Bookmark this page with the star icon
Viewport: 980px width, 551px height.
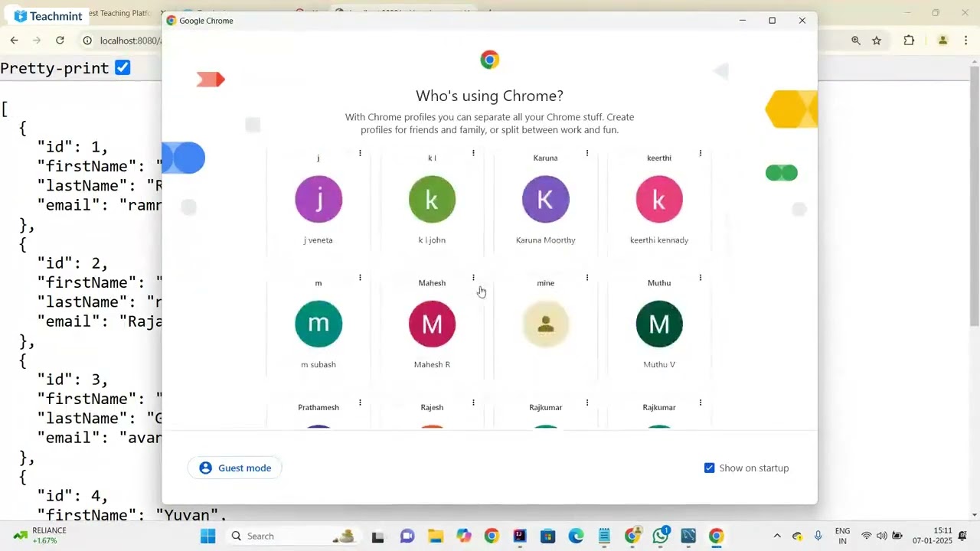(877, 41)
